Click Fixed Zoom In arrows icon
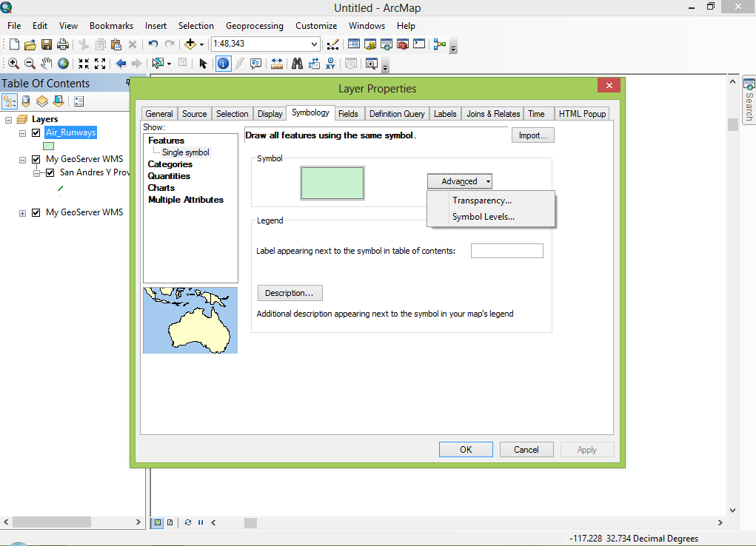The image size is (756, 546). 84,63
